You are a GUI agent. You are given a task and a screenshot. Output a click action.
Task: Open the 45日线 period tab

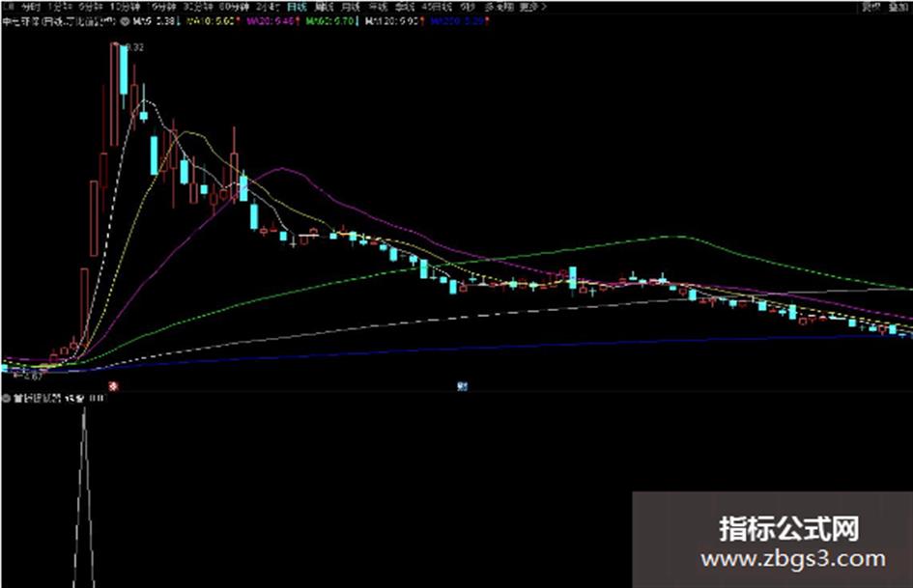437,7
